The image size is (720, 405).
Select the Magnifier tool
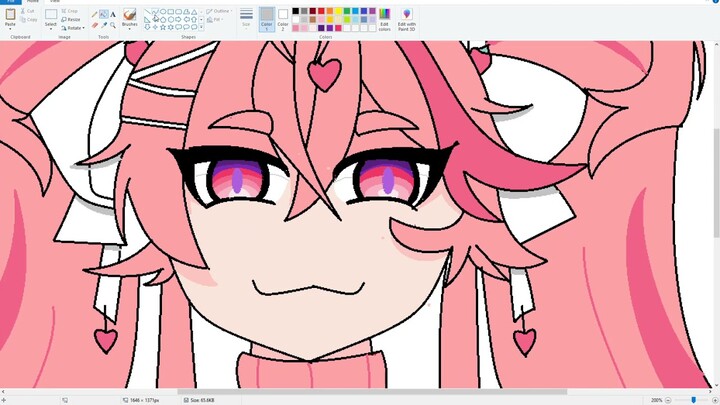pyautogui.click(x=112, y=25)
